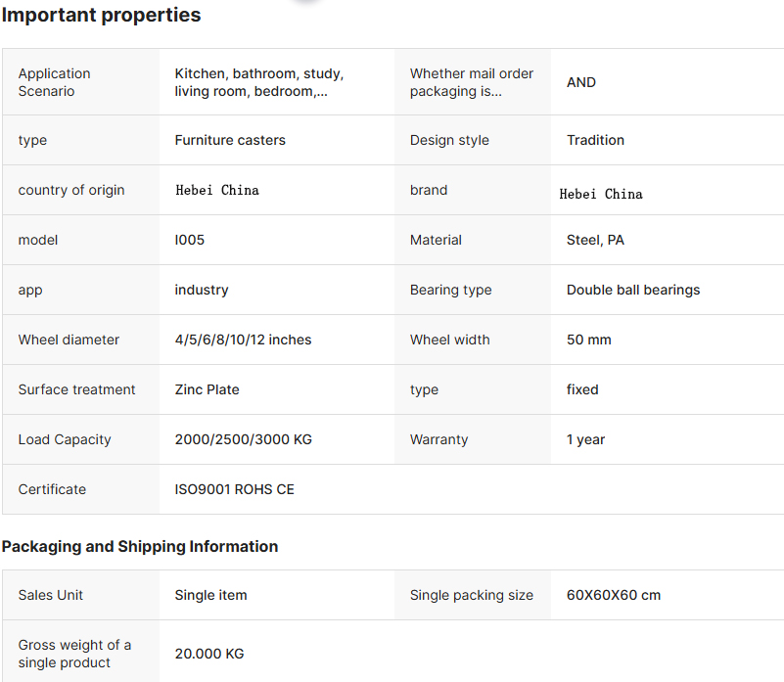784x682 pixels.
Task: Select the wheel diameter '4/5/6/8/10/12 inches' text
Action: pos(243,340)
